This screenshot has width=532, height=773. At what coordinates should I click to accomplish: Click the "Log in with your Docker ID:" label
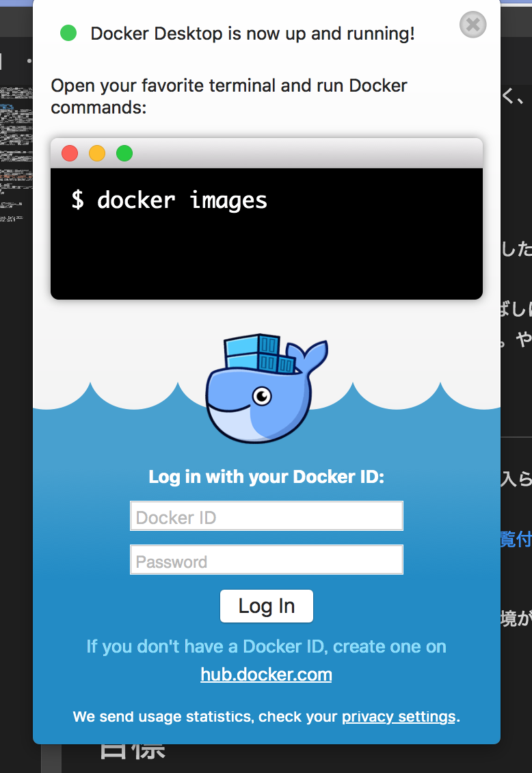(x=266, y=477)
